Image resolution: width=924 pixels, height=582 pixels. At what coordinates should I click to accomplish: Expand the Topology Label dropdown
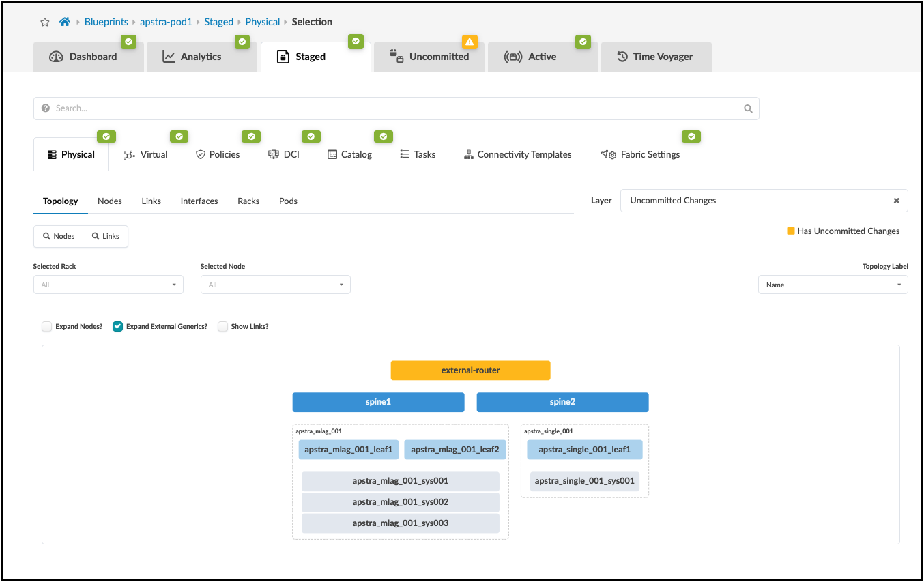833,285
